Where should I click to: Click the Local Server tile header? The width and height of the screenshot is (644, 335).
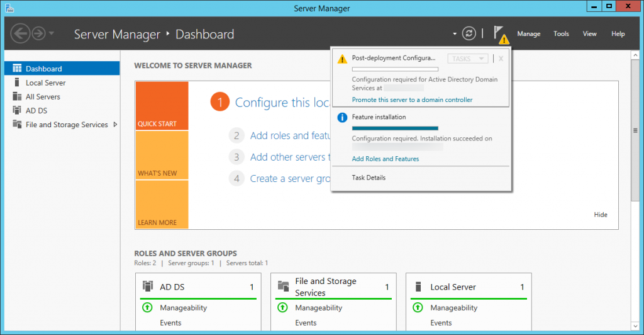pyautogui.click(x=469, y=287)
